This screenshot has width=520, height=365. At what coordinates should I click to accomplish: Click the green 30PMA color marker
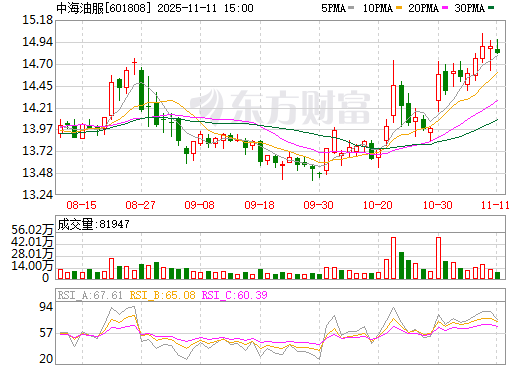(491, 8)
